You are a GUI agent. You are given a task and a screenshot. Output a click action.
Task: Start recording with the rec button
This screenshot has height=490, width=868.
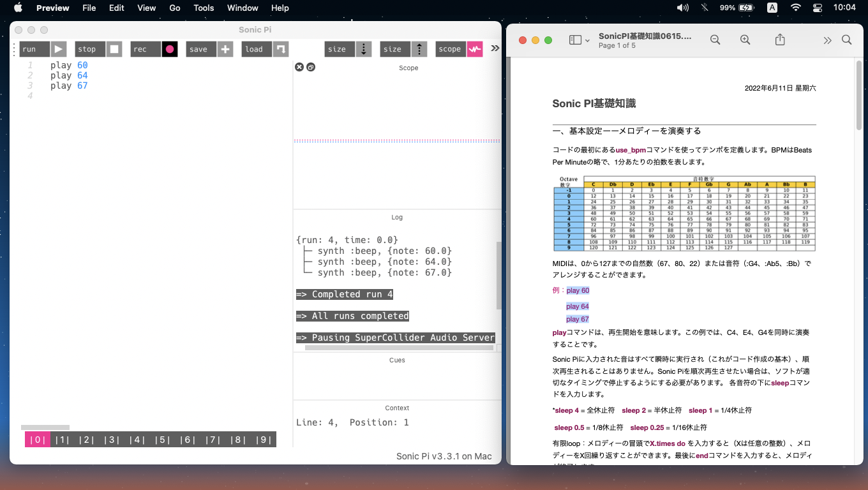pos(169,49)
